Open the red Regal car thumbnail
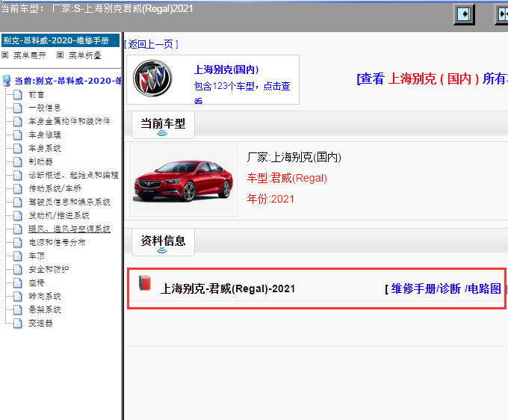Screen dimensions: 508x420 click(184, 180)
